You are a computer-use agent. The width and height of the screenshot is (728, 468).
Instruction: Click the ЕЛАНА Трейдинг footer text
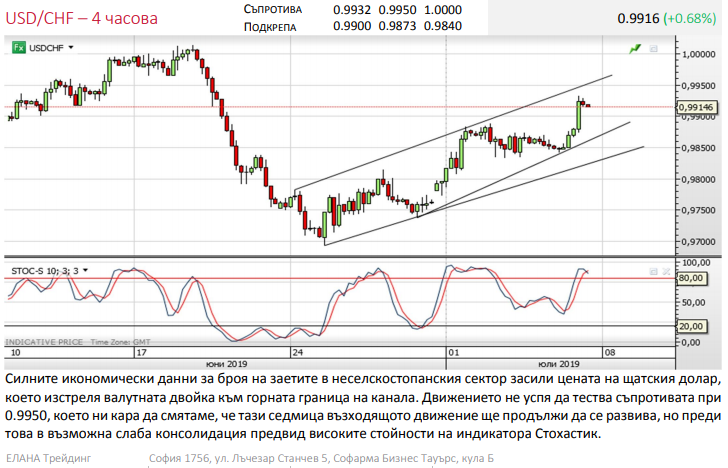pos(49,458)
